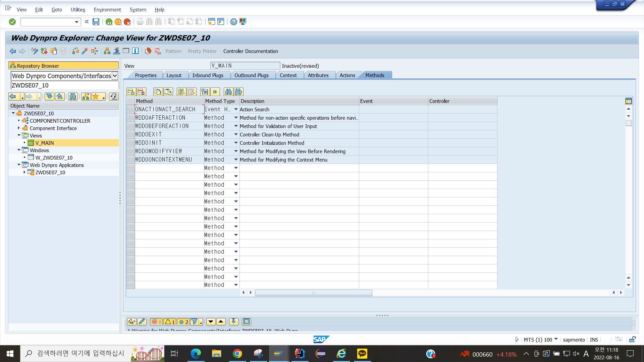
Task: Click the vertical scrollbar thumb of methods table
Action: [629, 123]
